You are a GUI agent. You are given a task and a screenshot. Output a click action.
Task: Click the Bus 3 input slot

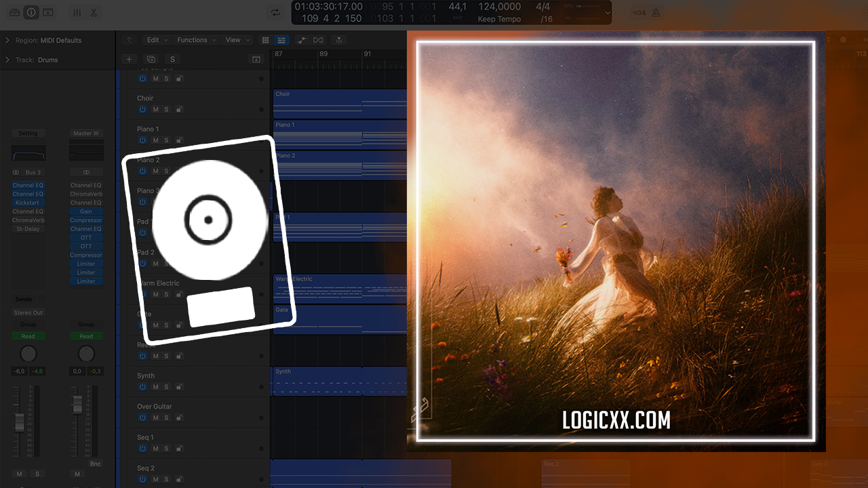(33, 172)
